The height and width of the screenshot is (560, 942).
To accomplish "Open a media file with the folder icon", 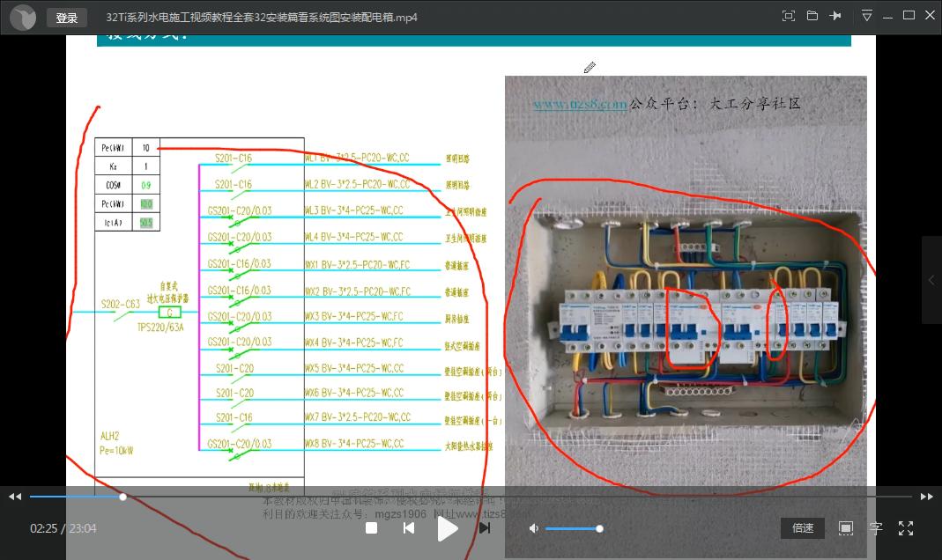I will click(x=812, y=16).
